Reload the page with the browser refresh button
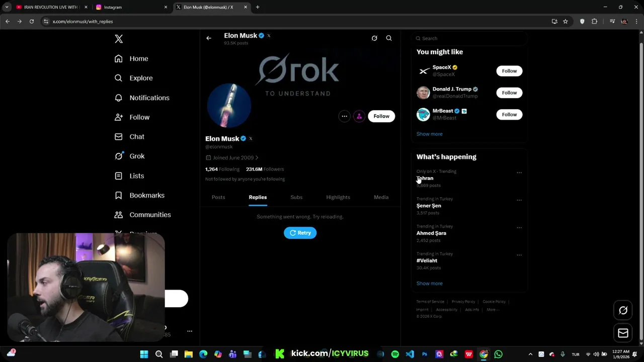The width and height of the screenshot is (644, 362). pos(32,22)
